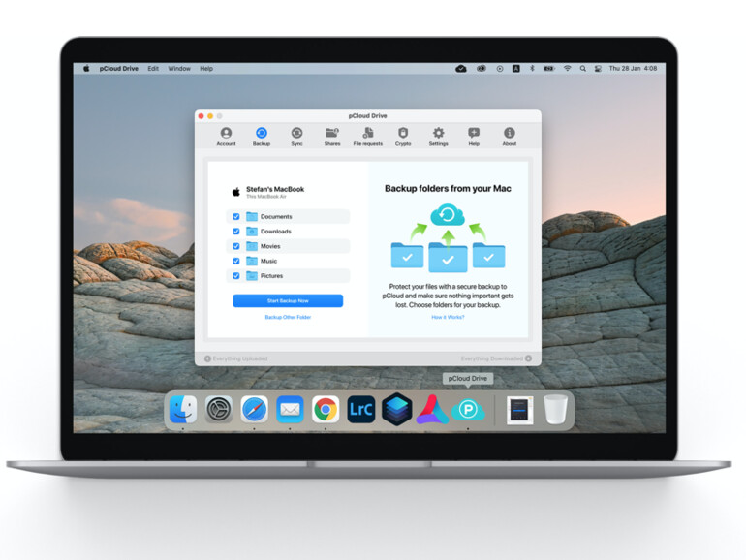The image size is (746, 560).
Task: Open the Account tab in pCloud Drive
Action: click(x=226, y=136)
